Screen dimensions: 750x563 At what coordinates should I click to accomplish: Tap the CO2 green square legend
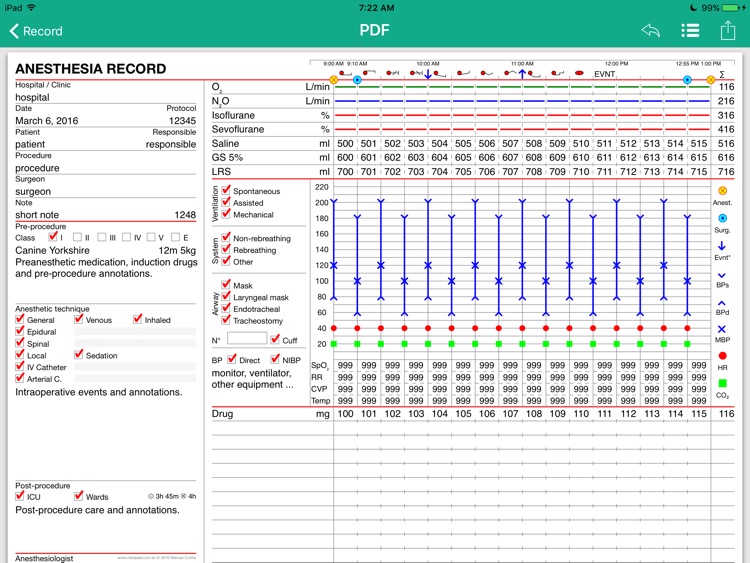(x=722, y=383)
